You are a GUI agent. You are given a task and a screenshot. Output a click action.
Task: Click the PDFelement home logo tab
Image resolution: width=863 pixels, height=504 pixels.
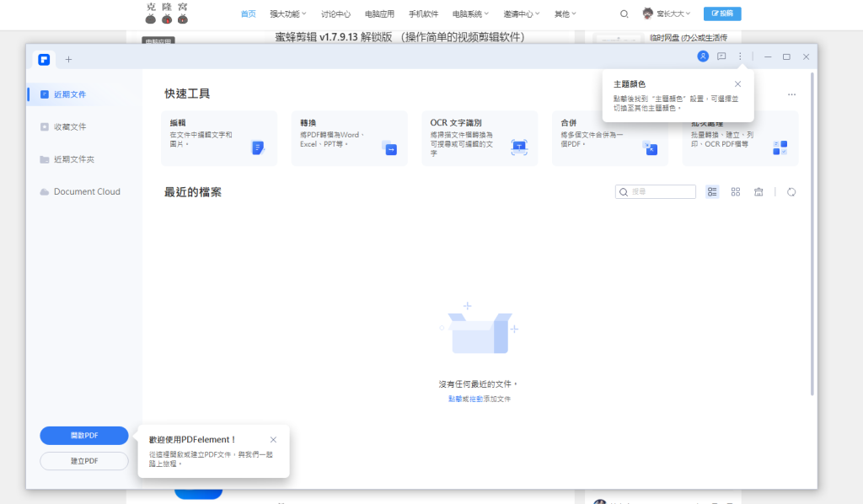[44, 60]
